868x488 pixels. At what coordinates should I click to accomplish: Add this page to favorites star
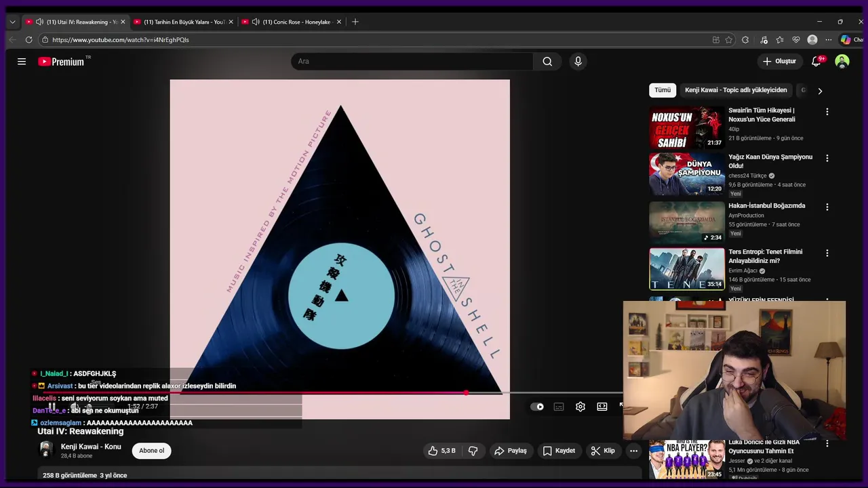click(729, 40)
